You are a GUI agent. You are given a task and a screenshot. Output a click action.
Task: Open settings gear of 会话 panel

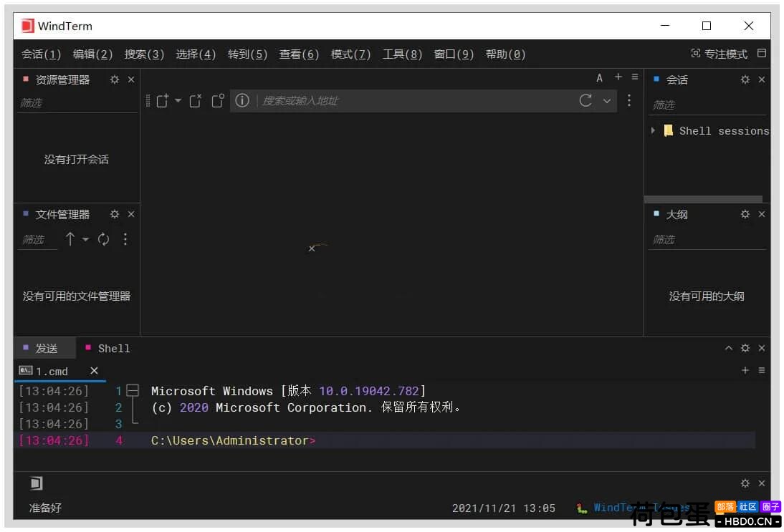tap(745, 79)
